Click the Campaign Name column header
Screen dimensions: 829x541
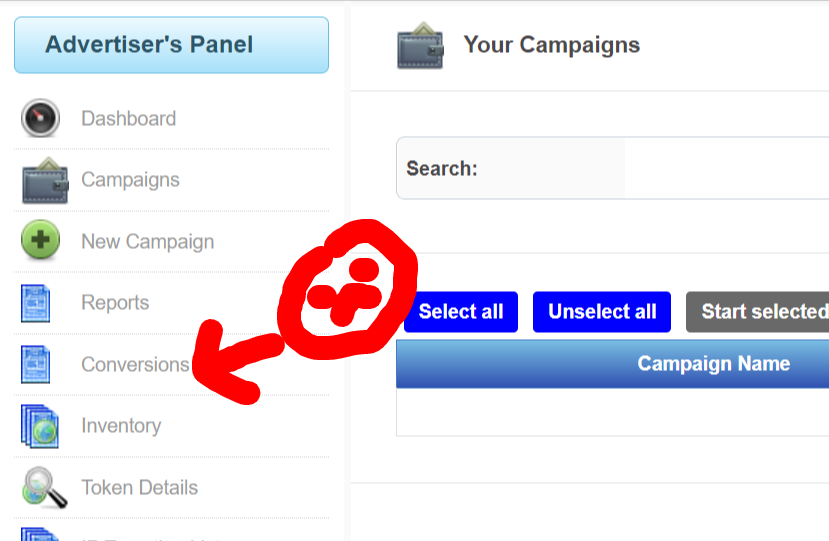click(713, 364)
